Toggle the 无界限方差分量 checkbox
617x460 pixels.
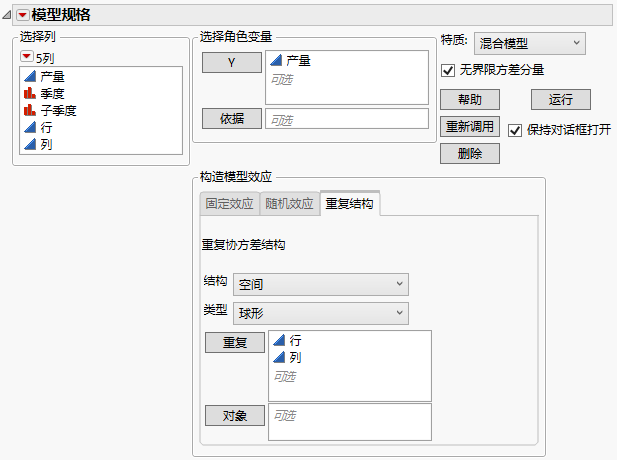[448, 70]
